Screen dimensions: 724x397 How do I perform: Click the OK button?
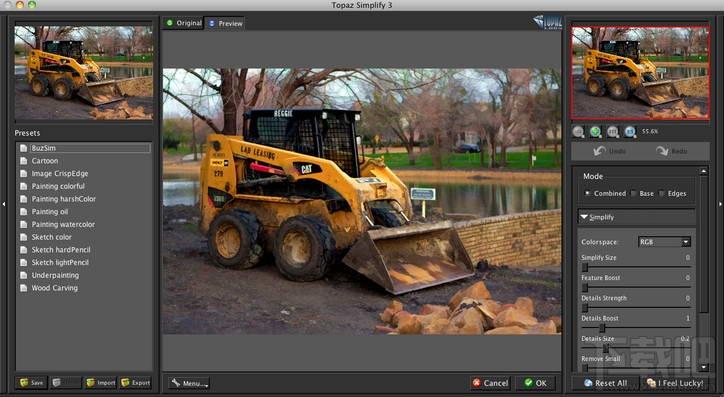[536, 383]
